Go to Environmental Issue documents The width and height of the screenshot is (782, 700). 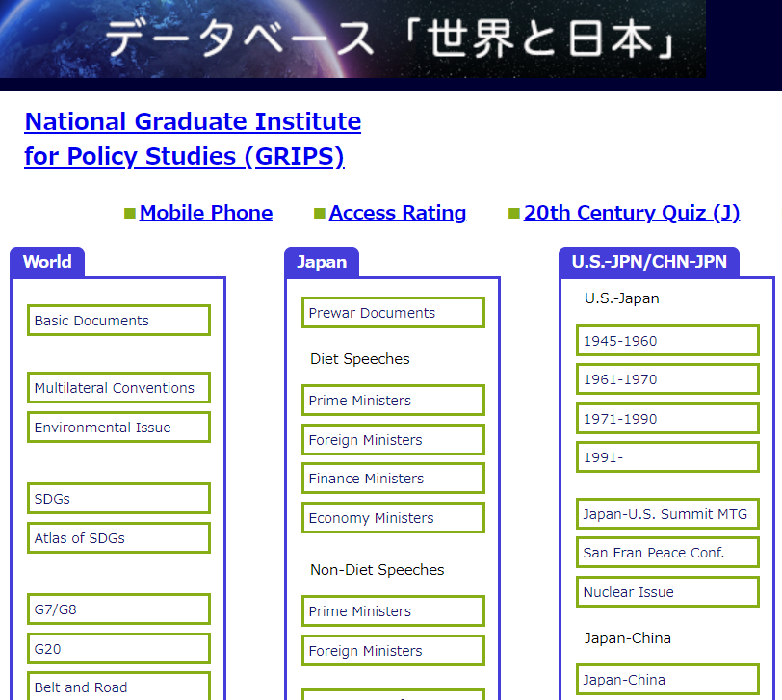118,428
